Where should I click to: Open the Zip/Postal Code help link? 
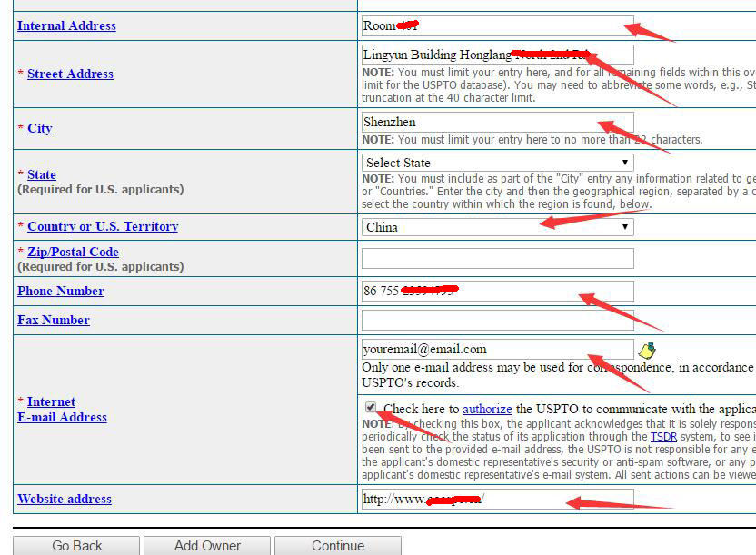pyautogui.click(x=73, y=252)
